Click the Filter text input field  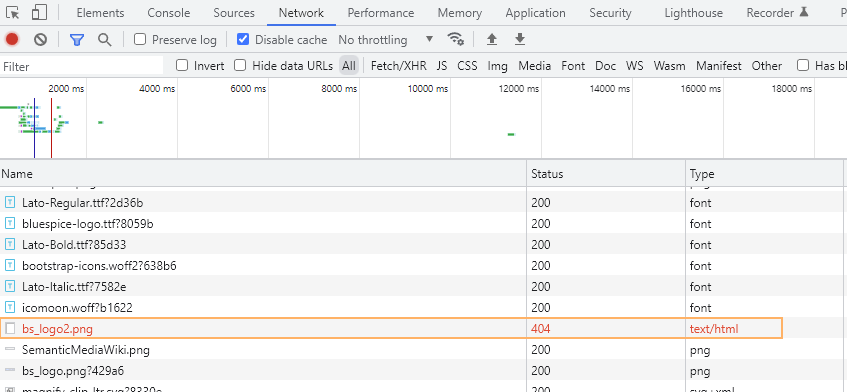(82, 66)
